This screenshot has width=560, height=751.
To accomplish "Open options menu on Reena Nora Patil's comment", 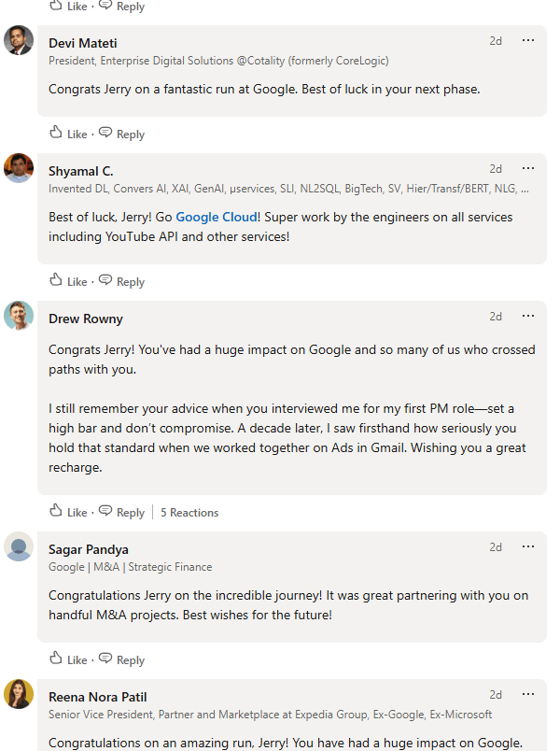I will (x=528, y=694).
